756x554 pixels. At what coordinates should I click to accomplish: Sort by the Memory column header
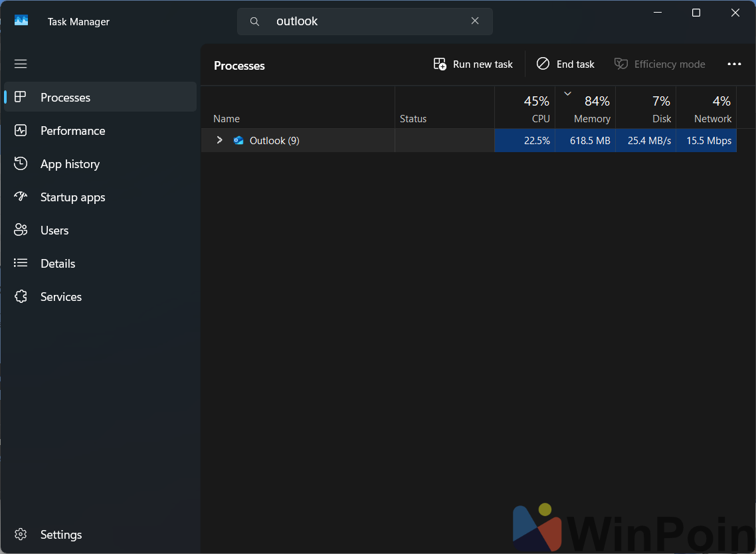pos(585,107)
